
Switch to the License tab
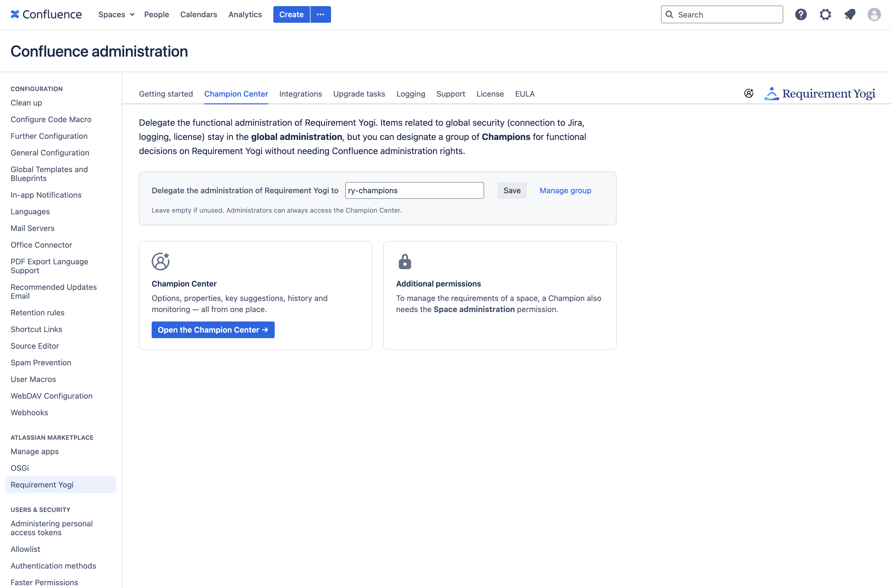[490, 94]
